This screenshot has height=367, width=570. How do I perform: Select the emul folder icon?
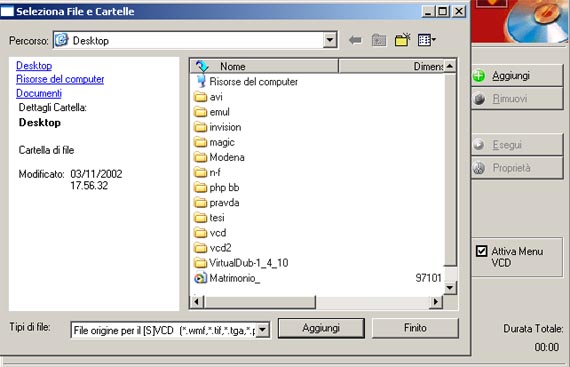coord(200,112)
